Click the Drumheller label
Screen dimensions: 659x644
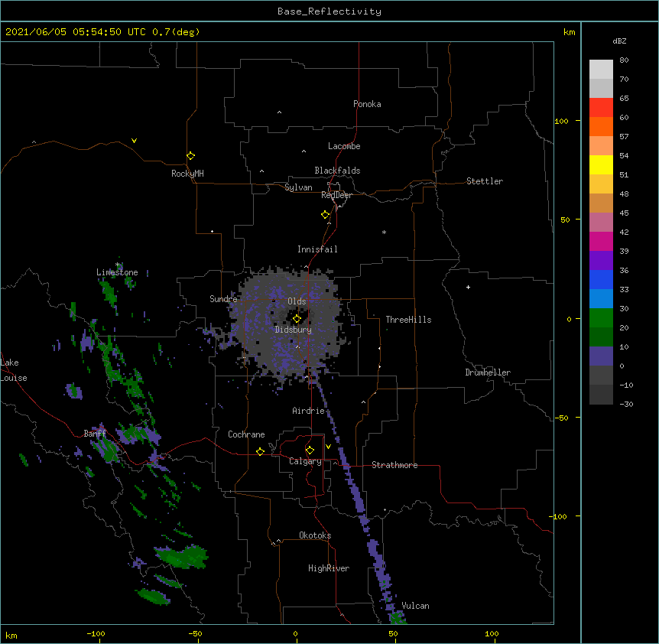(x=488, y=372)
